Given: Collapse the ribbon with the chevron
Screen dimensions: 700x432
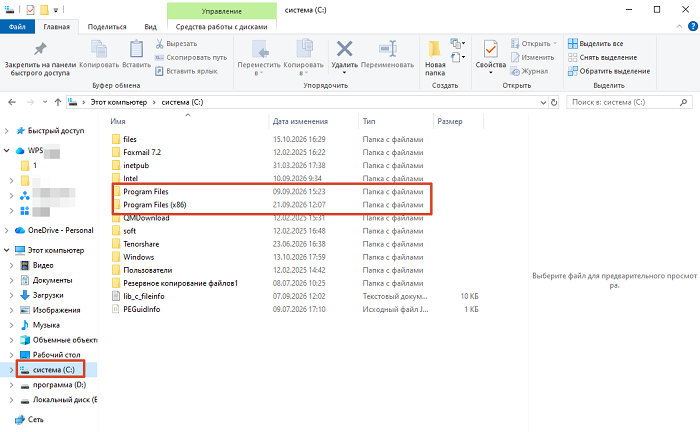Looking at the screenshot, I should click(679, 27).
